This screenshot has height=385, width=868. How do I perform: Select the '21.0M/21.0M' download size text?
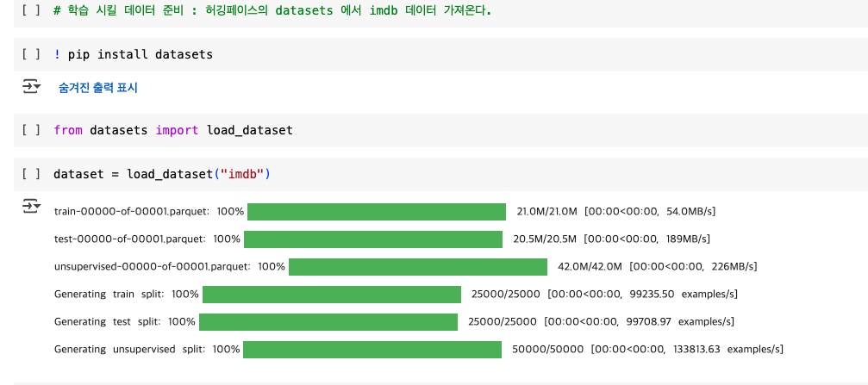tap(547, 211)
